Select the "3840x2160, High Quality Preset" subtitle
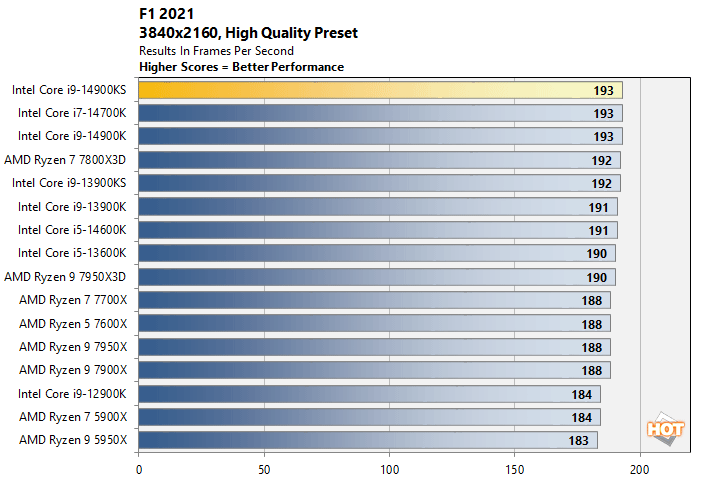The width and height of the screenshot is (708, 481). pyautogui.click(x=248, y=33)
